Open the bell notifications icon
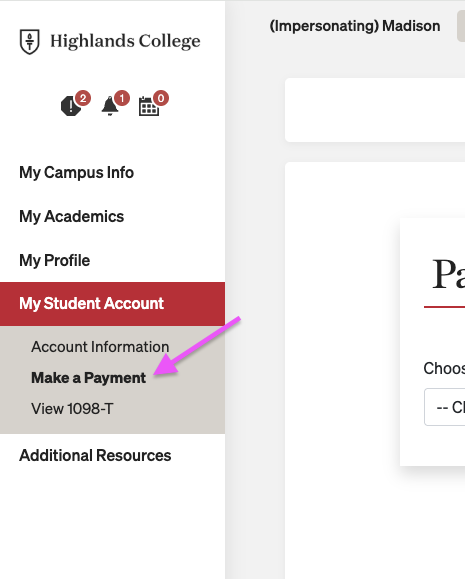Viewport: 465px width, 579px height. click(110, 106)
